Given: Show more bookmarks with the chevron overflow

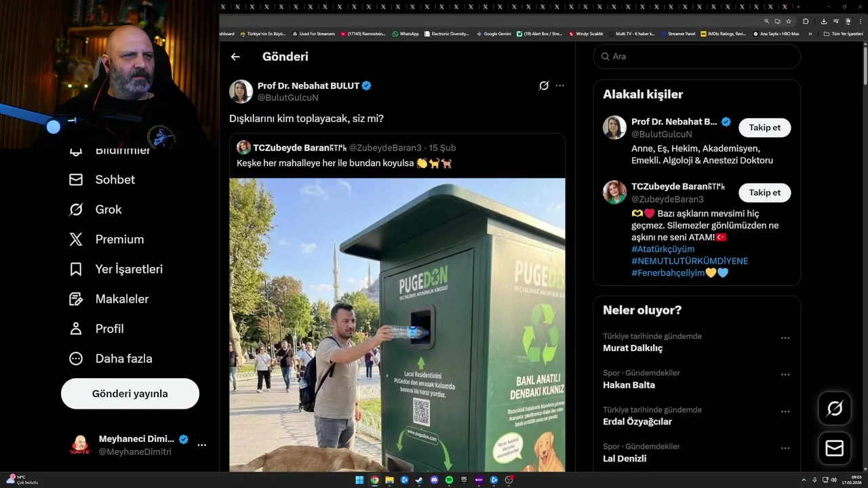Looking at the screenshot, I should [810, 34].
